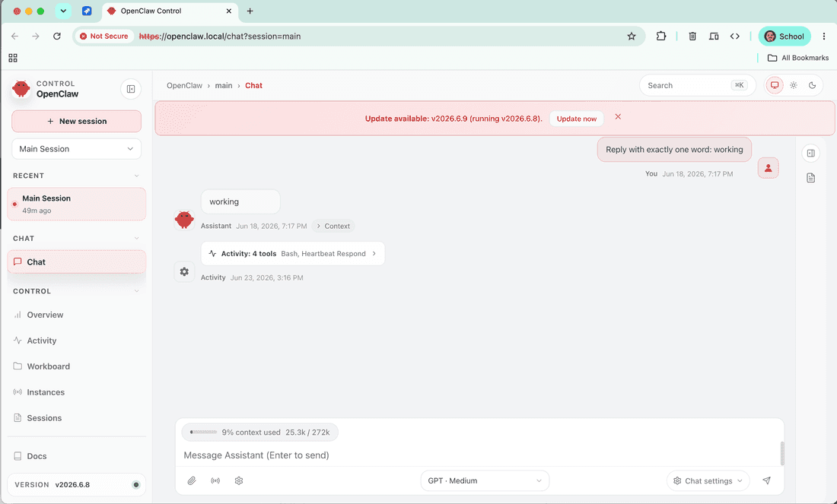Viewport: 837px width, 504px height.
Task: Open composer settings gear icon
Action: (239, 480)
